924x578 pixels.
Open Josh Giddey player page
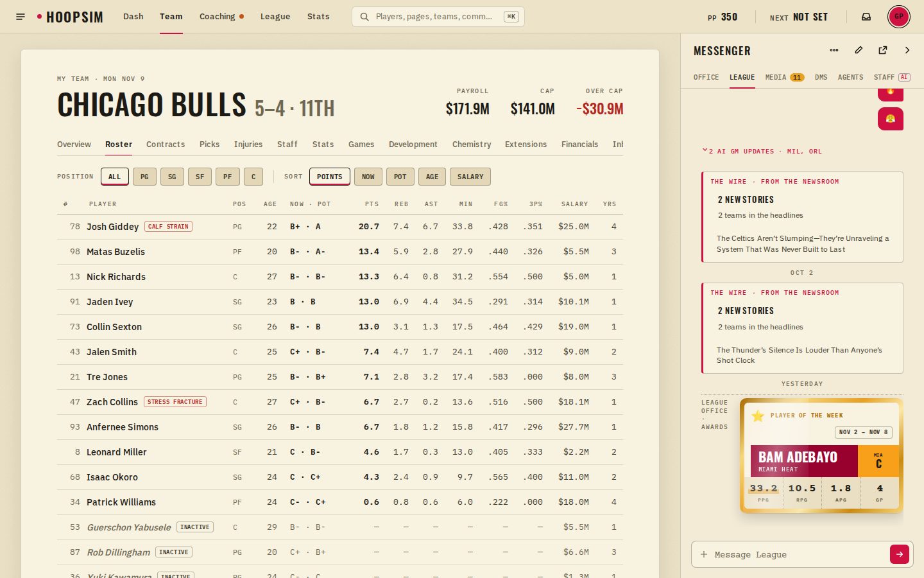point(112,227)
